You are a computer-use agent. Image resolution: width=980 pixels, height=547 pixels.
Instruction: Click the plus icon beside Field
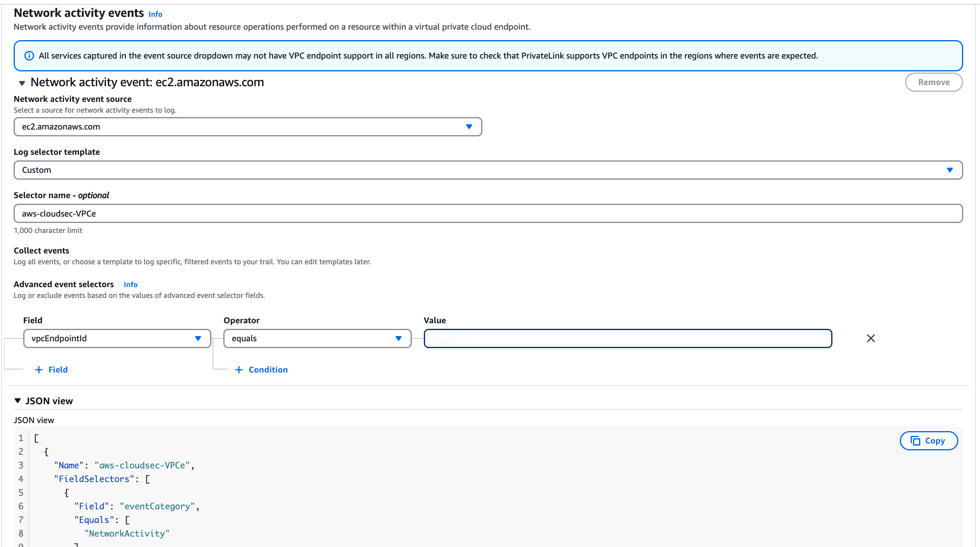[x=39, y=370]
